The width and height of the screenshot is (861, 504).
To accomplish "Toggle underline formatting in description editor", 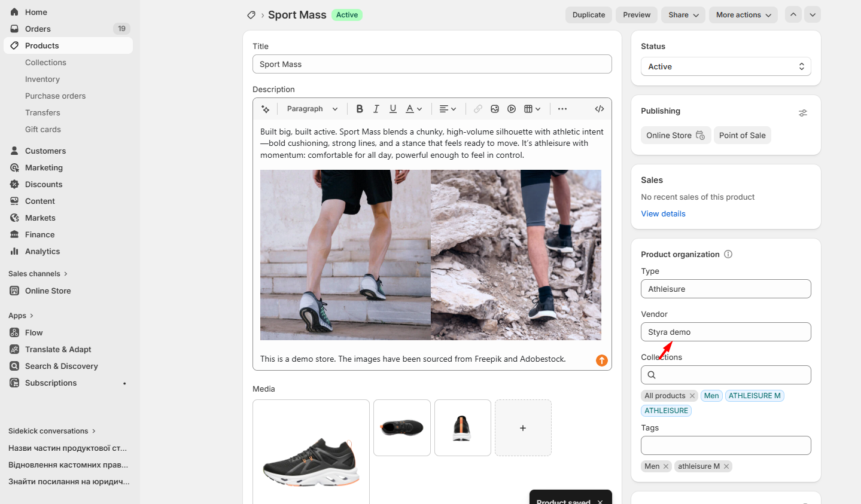I will point(393,109).
